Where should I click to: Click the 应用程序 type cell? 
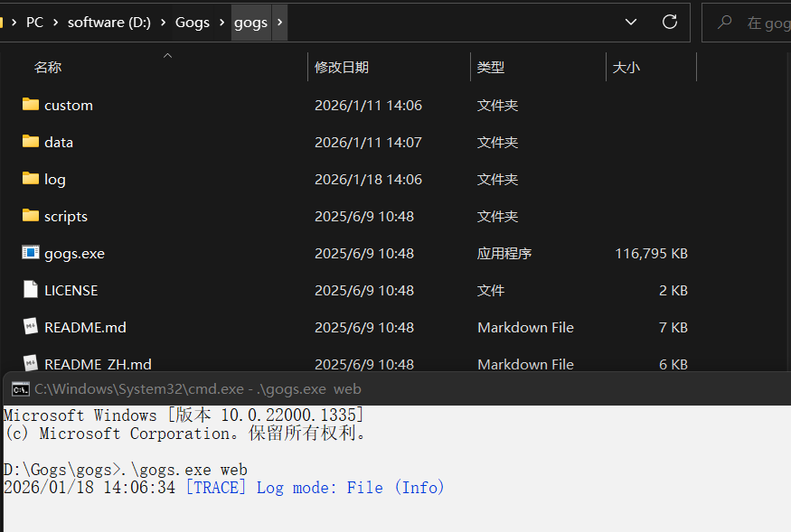tap(504, 253)
